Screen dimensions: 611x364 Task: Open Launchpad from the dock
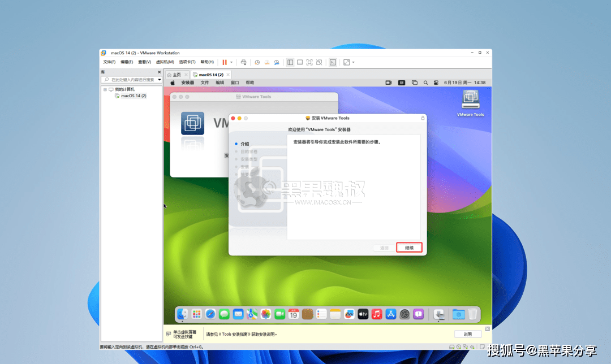pos(196,314)
